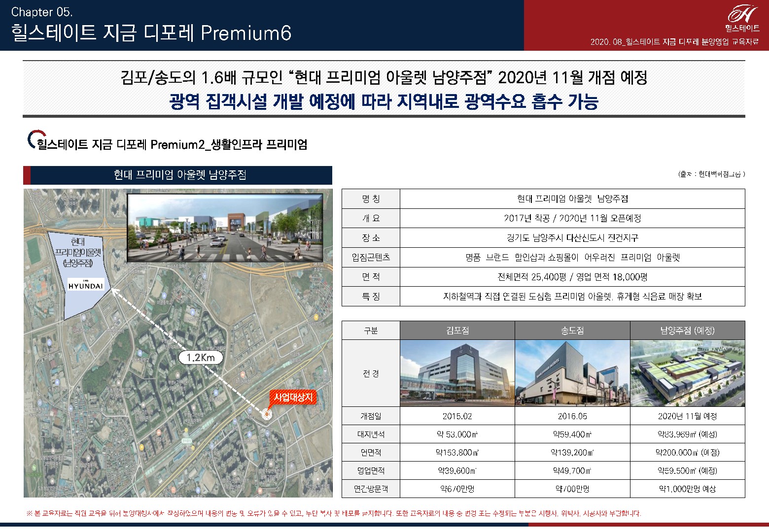Click the 1.2Km distance label
Viewport: 769px width, 532px height.
[x=201, y=357]
